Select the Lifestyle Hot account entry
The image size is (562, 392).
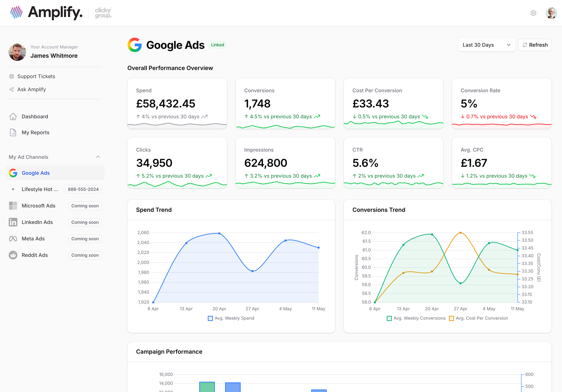pyautogui.click(x=40, y=189)
